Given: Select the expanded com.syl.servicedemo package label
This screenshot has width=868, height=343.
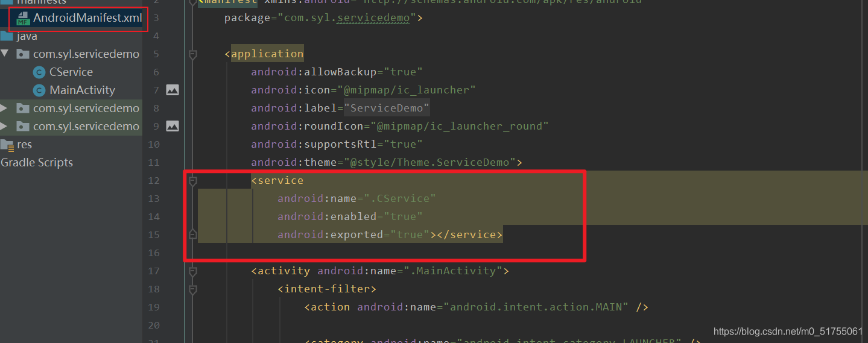Looking at the screenshot, I should (86, 54).
